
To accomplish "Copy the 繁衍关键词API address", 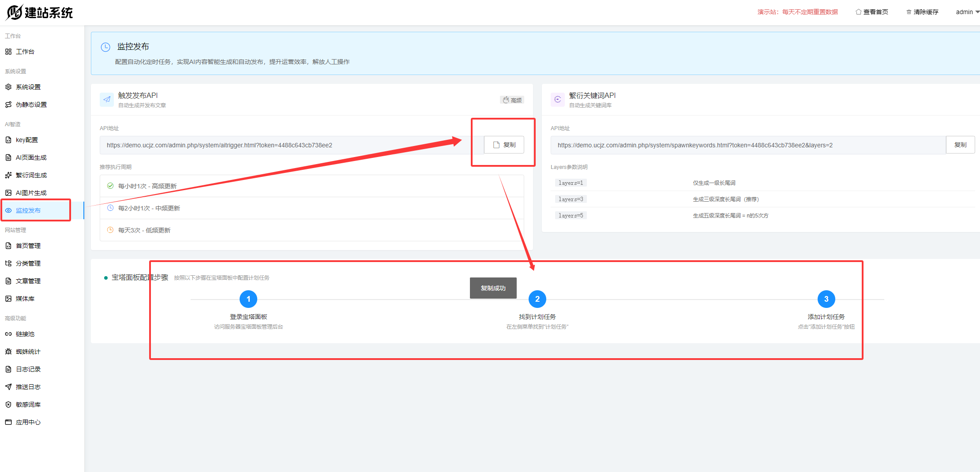I will pyautogui.click(x=960, y=145).
